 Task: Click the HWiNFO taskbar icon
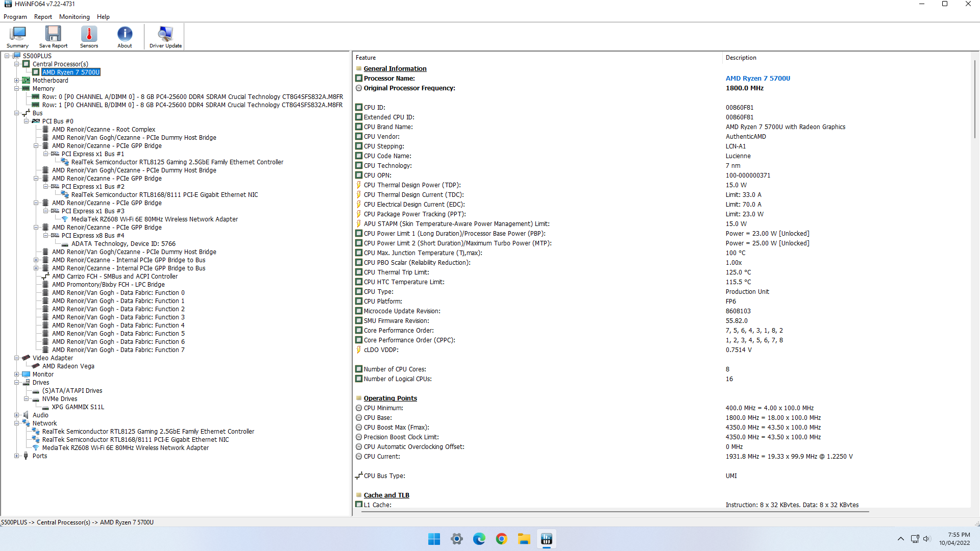pyautogui.click(x=546, y=539)
